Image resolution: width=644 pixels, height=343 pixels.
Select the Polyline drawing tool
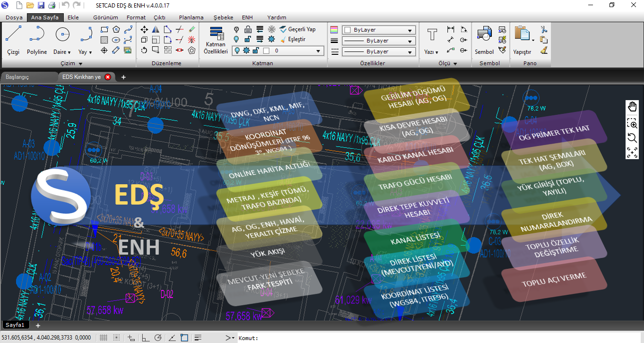point(36,40)
